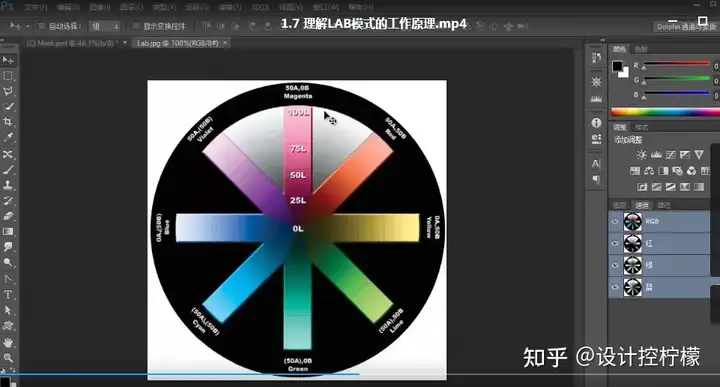Click the R value input field
The width and height of the screenshot is (720, 387).
pos(716,66)
